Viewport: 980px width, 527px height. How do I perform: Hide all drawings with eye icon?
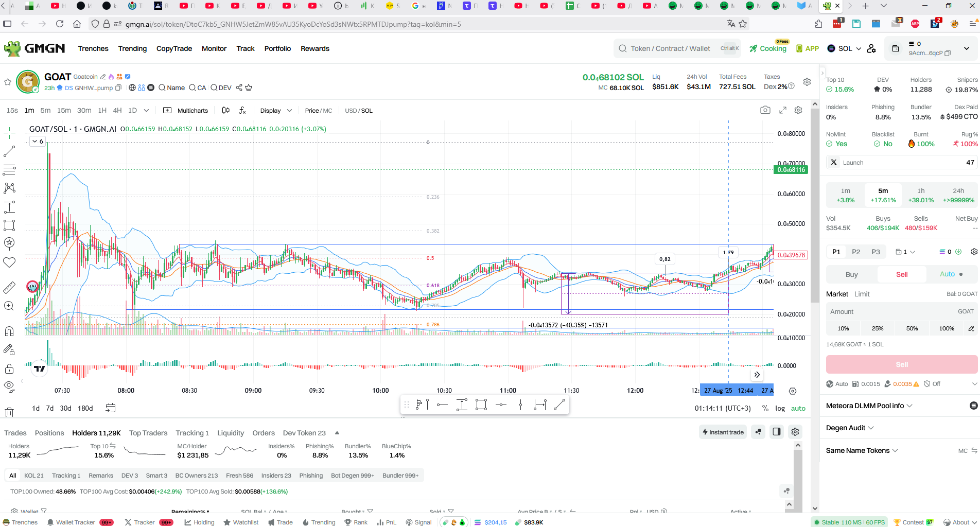click(x=9, y=386)
